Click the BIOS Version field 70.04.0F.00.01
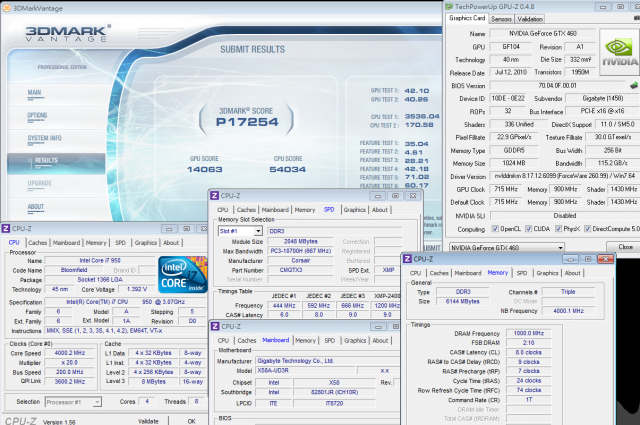The height and width of the screenshot is (425, 640). tap(557, 85)
